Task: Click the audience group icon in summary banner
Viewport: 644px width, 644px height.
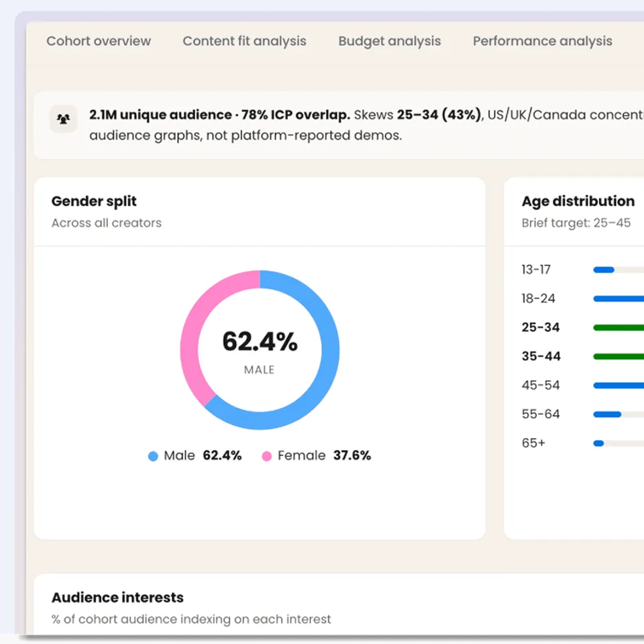Action: [63, 119]
